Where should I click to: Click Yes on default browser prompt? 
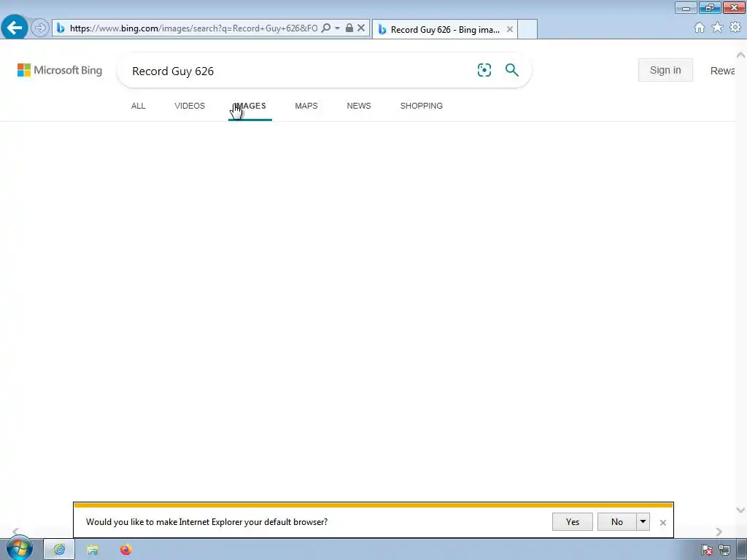pos(573,522)
